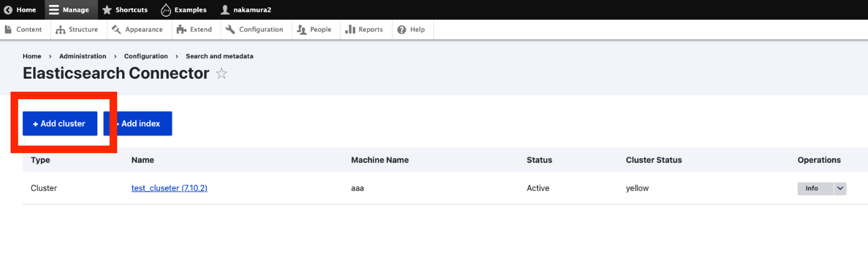Click the Elasticsearch Connector page title

tap(116, 74)
